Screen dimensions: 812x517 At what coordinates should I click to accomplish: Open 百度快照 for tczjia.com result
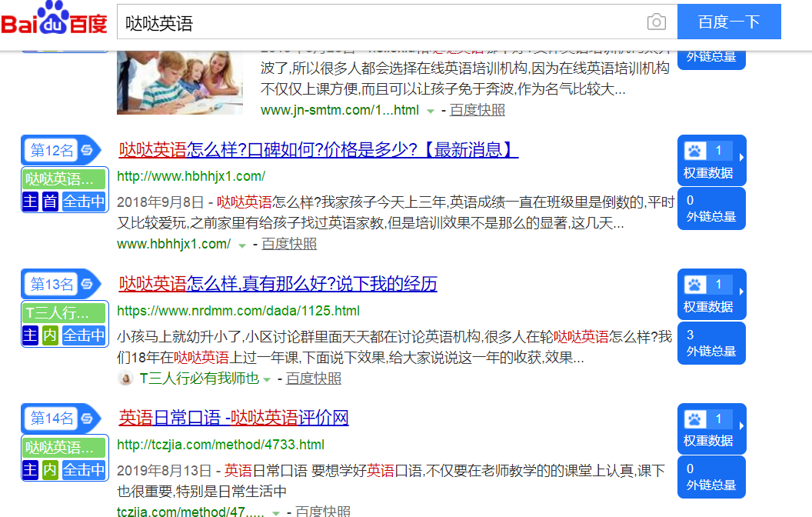(323, 512)
